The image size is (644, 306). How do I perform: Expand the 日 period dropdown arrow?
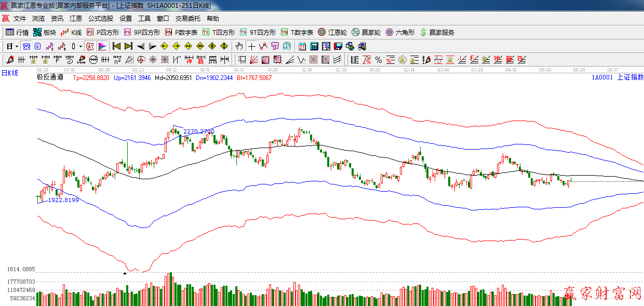[x=17, y=46]
